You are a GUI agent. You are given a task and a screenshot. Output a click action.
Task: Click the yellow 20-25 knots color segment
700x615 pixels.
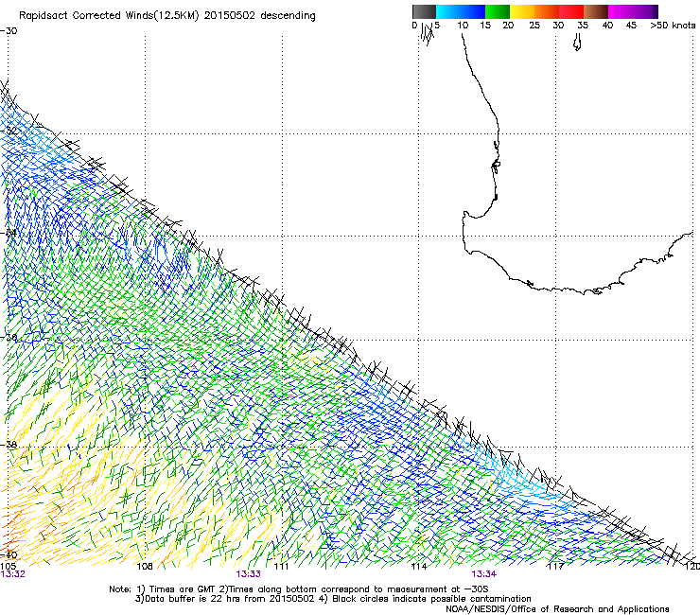(522, 11)
